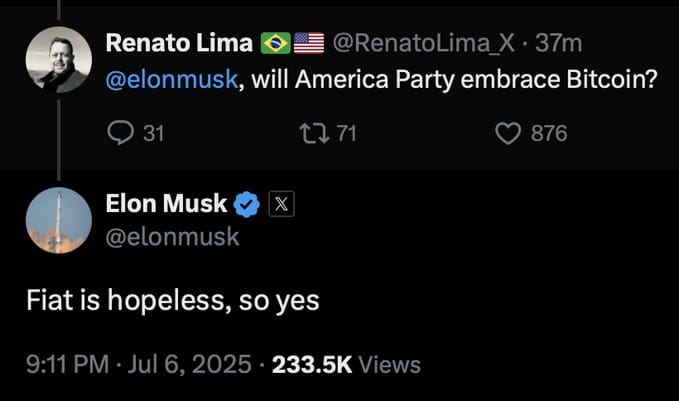Like Renato Lima's tweet with the heart icon
679x401 pixels.
click(x=510, y=132)
